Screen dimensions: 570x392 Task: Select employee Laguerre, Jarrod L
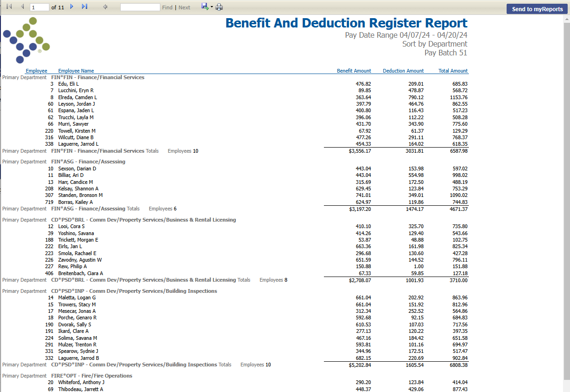pos(78,144)
